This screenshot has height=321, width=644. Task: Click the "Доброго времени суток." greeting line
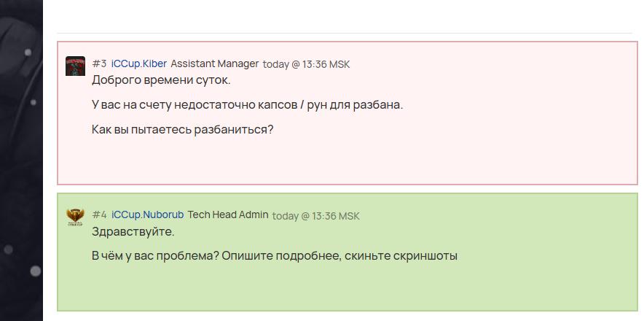coord(161,80)
